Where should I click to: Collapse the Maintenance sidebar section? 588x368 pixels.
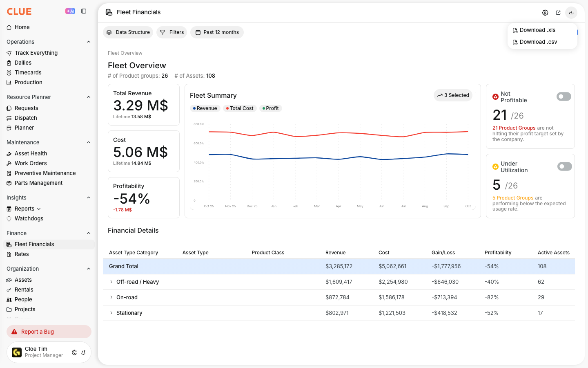click(89, 142)
